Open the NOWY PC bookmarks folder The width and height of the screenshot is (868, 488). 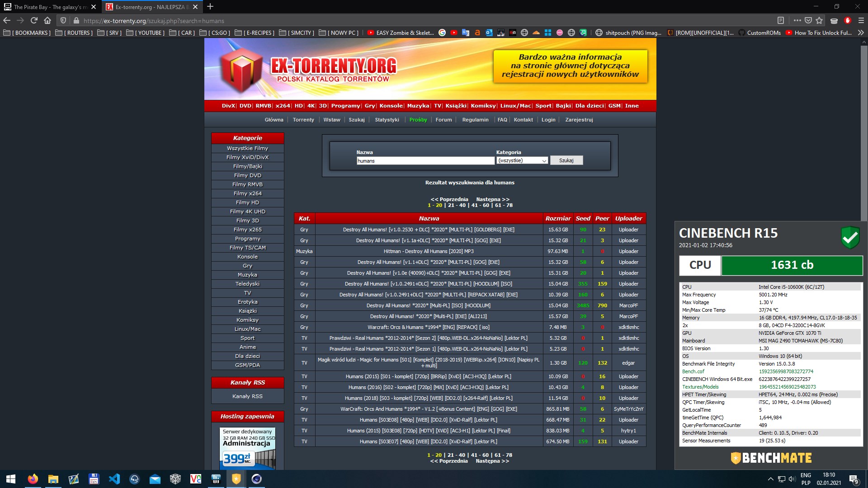(339, 33)
